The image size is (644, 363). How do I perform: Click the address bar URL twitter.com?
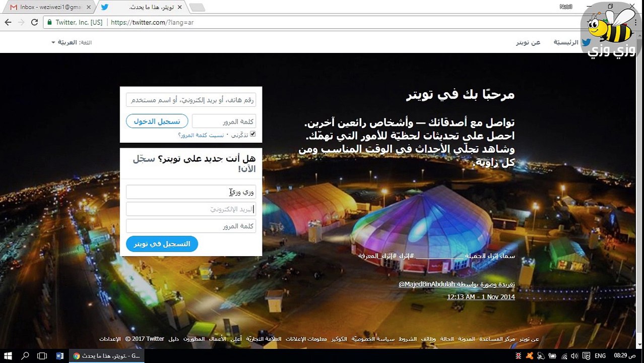click(152, 22)
